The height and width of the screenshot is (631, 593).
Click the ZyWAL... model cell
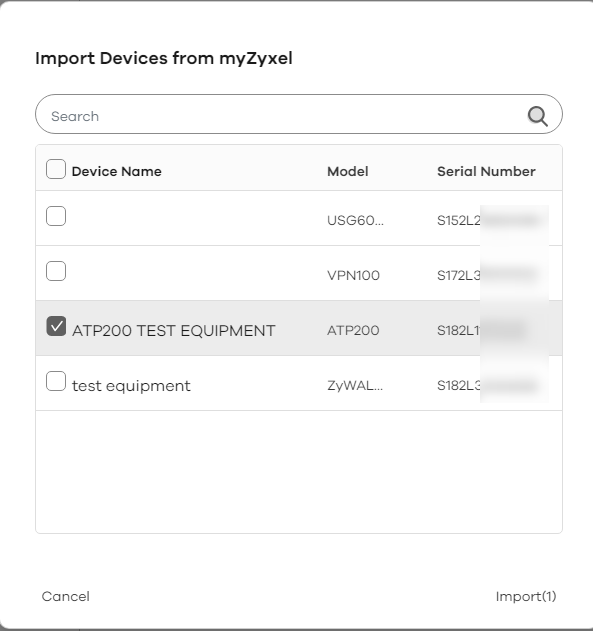point(355,386)
